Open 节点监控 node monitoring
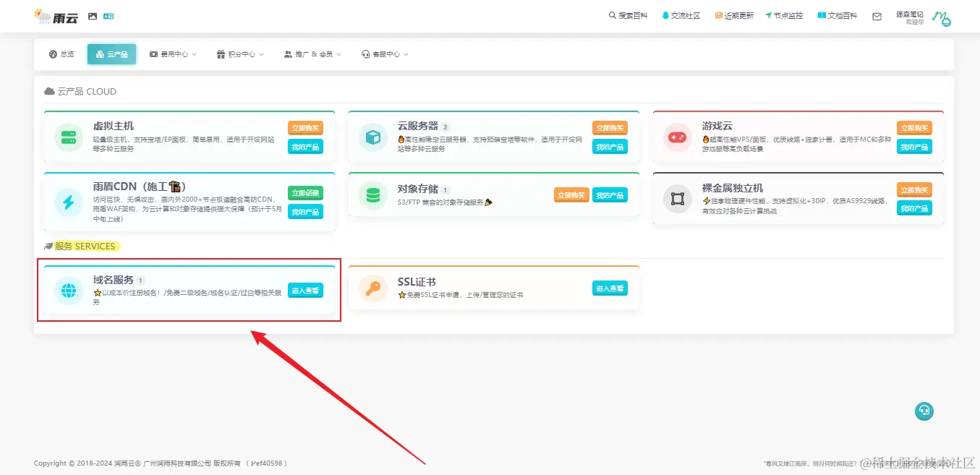The width and height of the screenshot is (980, 475). (784, 16)
